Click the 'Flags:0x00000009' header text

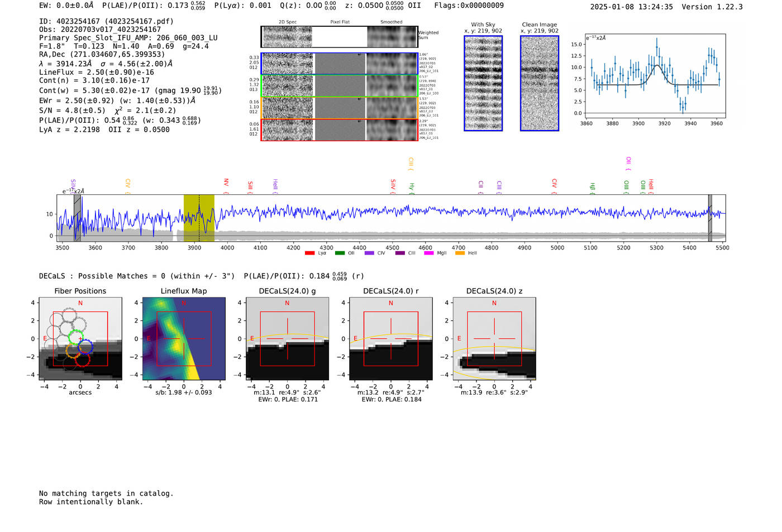[469, 6]
